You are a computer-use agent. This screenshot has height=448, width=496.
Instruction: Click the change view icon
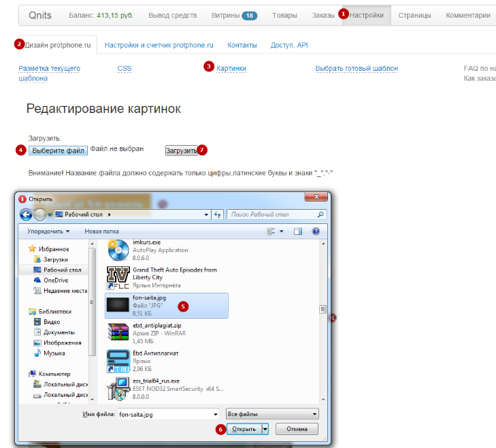[271, 231]
